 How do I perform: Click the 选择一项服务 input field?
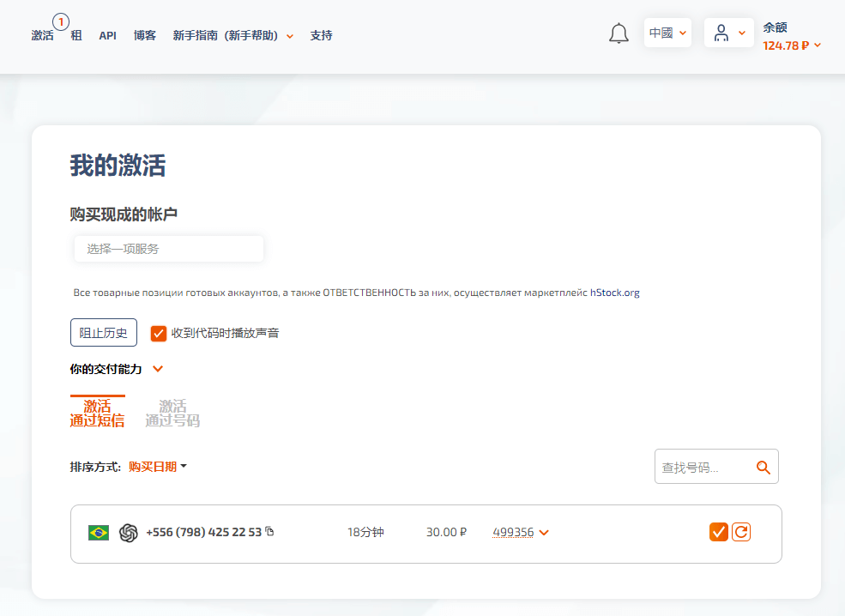[168, 249]
